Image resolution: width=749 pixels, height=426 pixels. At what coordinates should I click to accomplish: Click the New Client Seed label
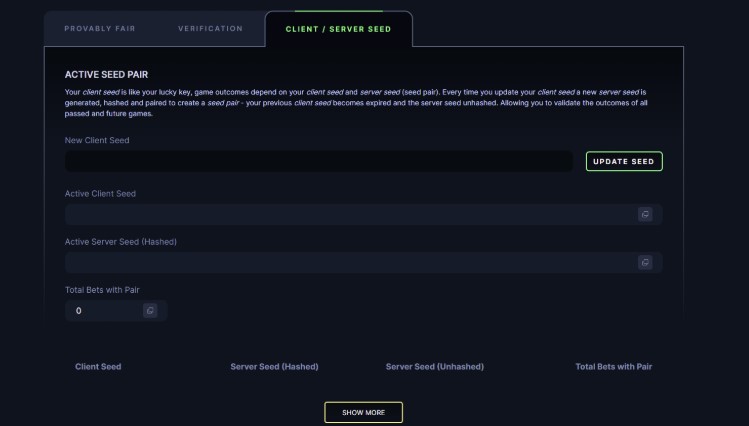click(97, 140)
